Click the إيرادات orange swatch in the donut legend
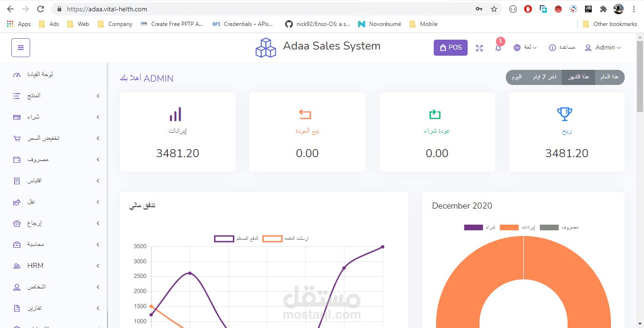The height and width of the screenshot is (328, 644). pos(509,227)
